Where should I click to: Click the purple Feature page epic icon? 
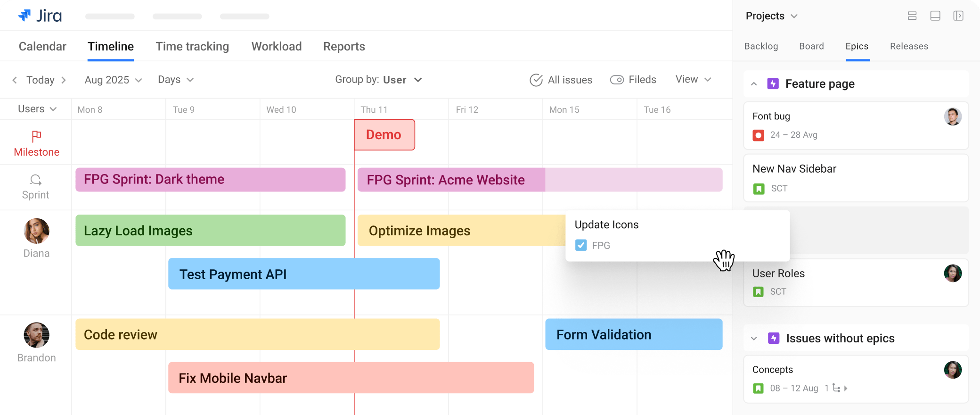pyautogui.click(x=773, y=84)
